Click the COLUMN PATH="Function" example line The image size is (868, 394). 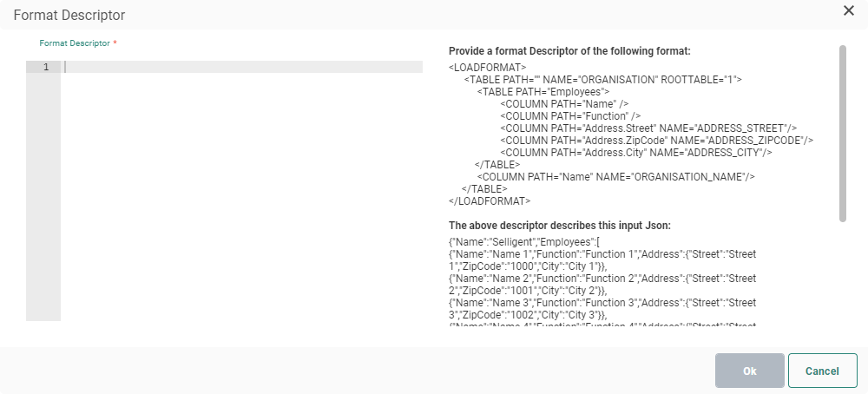(x=570, y=115)
